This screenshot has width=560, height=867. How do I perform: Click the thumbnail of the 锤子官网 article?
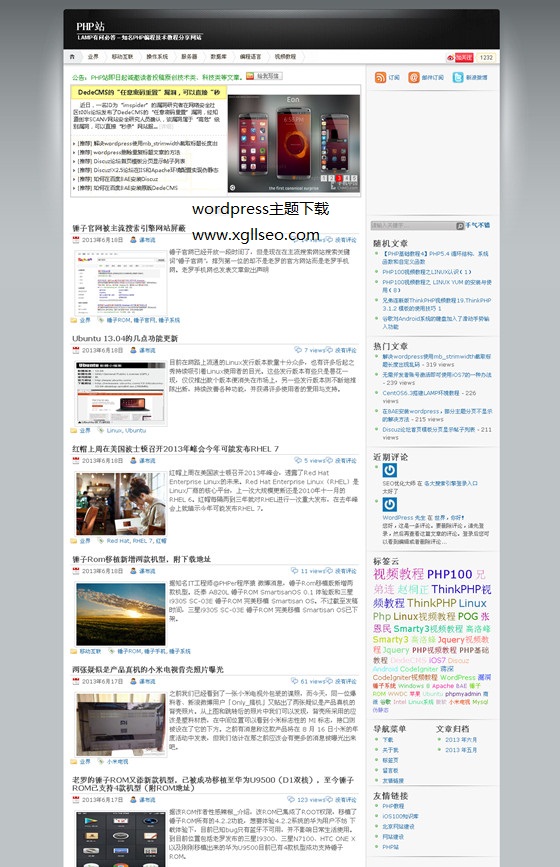tap(121, 283)
